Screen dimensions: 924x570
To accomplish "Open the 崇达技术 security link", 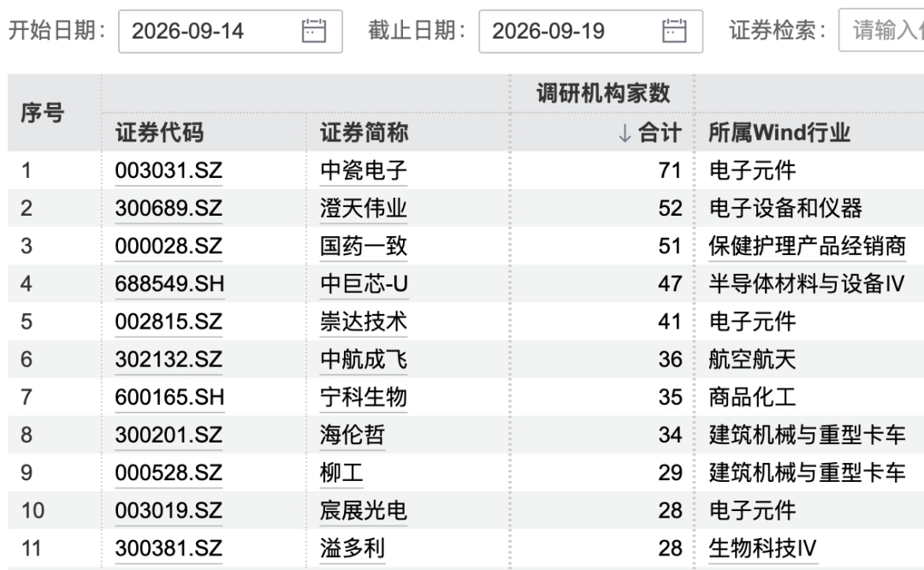I will coord(364,321).
